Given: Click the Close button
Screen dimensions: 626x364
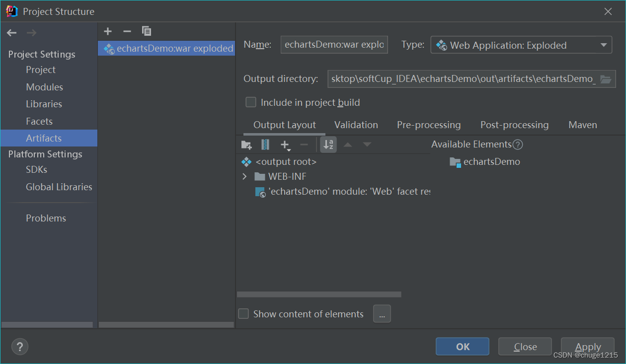Looking at the screenshot, I should pos(525,347).
